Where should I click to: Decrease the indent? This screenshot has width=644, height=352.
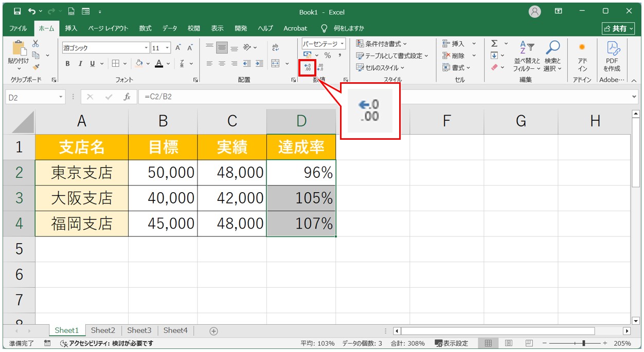click(x=247, y=64)
